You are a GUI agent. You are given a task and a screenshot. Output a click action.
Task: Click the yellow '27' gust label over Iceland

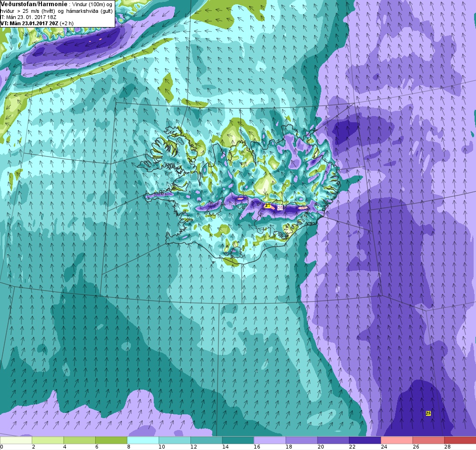[x=268, y=205]
